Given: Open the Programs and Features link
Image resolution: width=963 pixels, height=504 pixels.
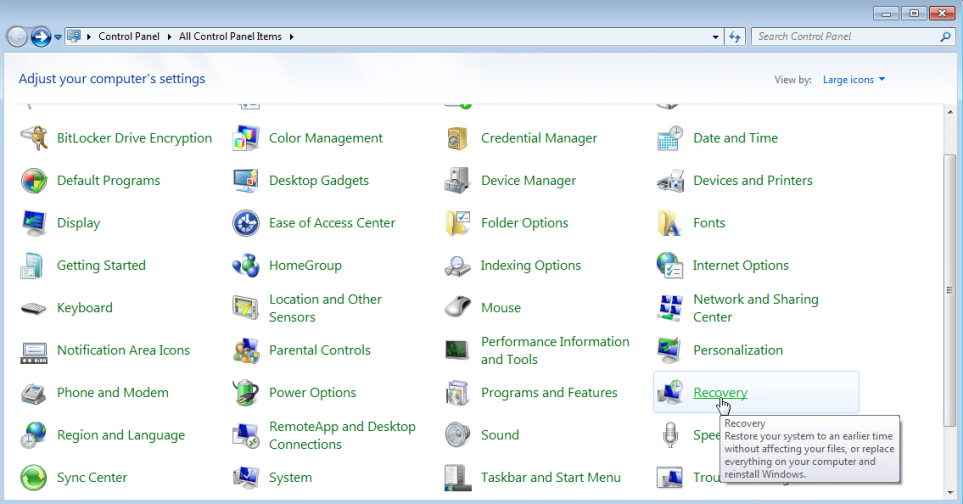Looking at the screenshot, I should (x=549, y=392).
